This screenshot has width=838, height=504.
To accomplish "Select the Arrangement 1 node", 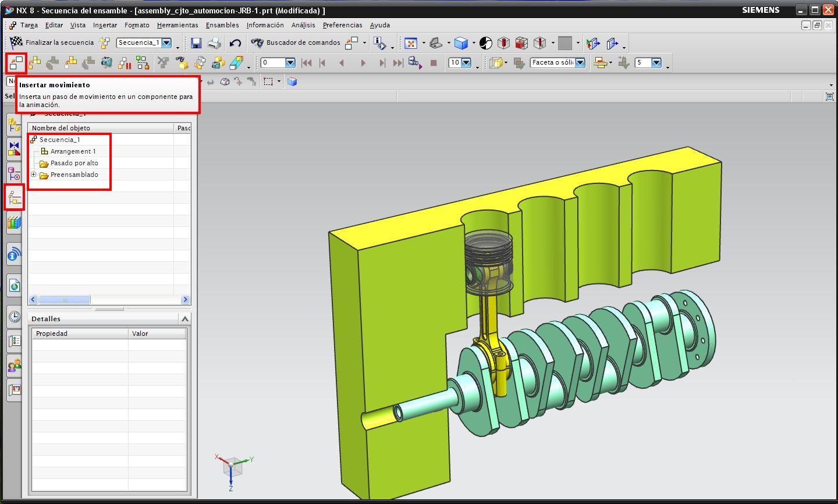I will 73,151.
